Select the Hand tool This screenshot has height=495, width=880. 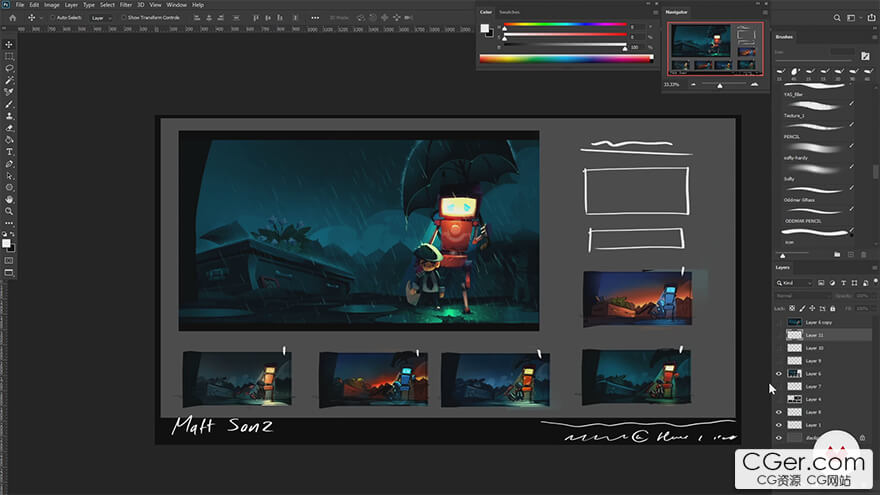click(x=9, y=199)
